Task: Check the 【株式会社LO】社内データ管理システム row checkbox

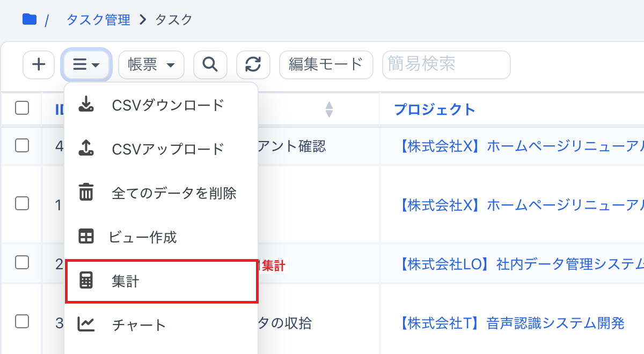Action: (x=22, y=262)
